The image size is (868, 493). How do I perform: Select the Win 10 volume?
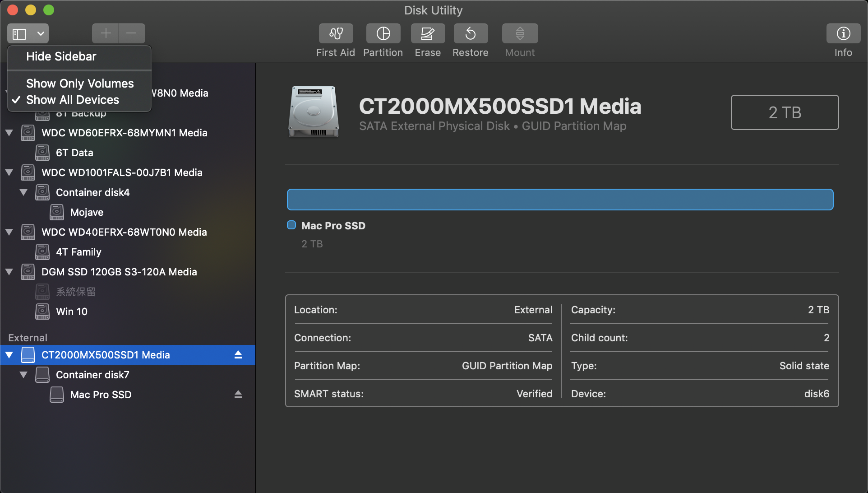point(128,312)
